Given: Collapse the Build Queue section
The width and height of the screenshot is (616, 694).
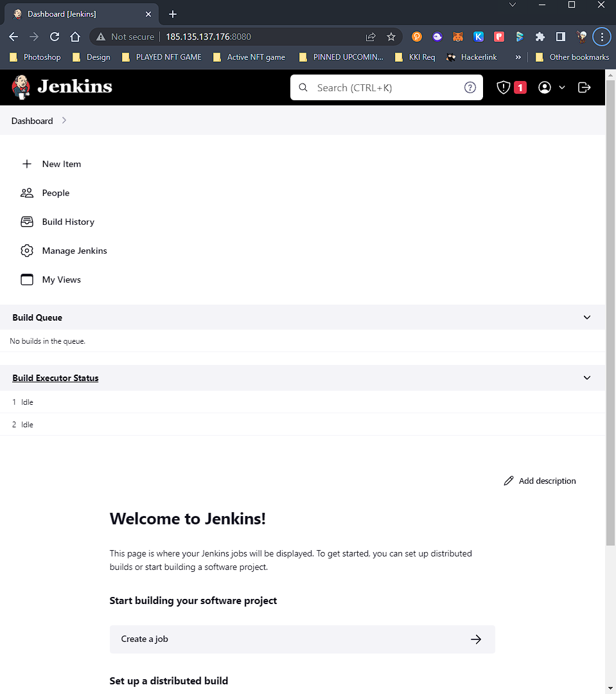Looking at the screenshot, I should 586,317.
